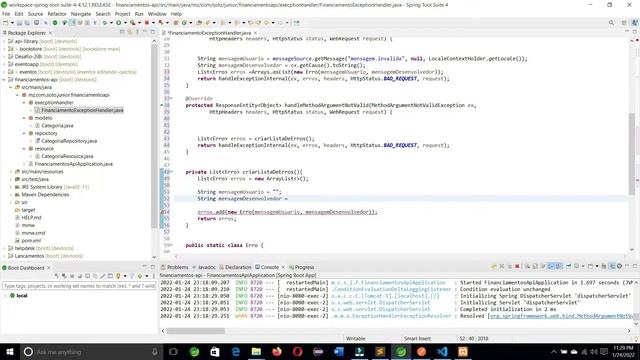The image size is (640, 360).
Task: Click the Clear Console icon
Action: [527, 267]
